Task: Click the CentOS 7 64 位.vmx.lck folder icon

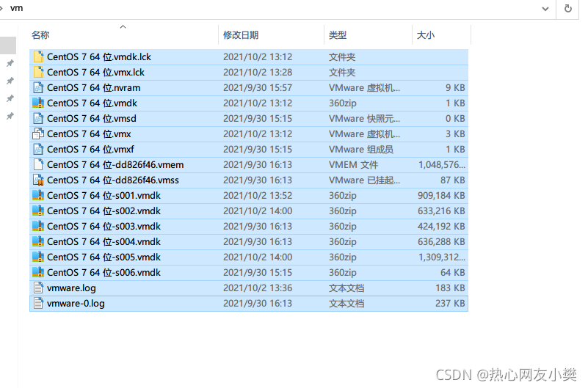Action: [x=38, y=72]
